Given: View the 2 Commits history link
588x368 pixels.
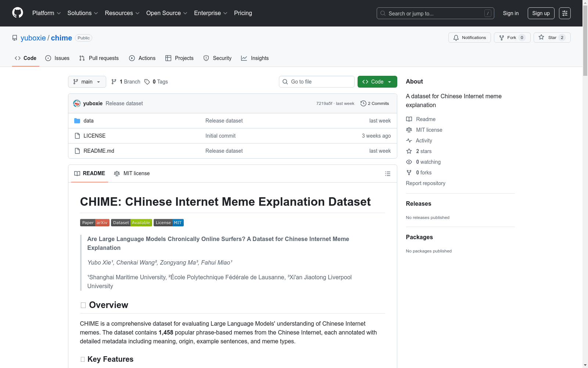Looking at the screenshot, I should pos(375,103).
